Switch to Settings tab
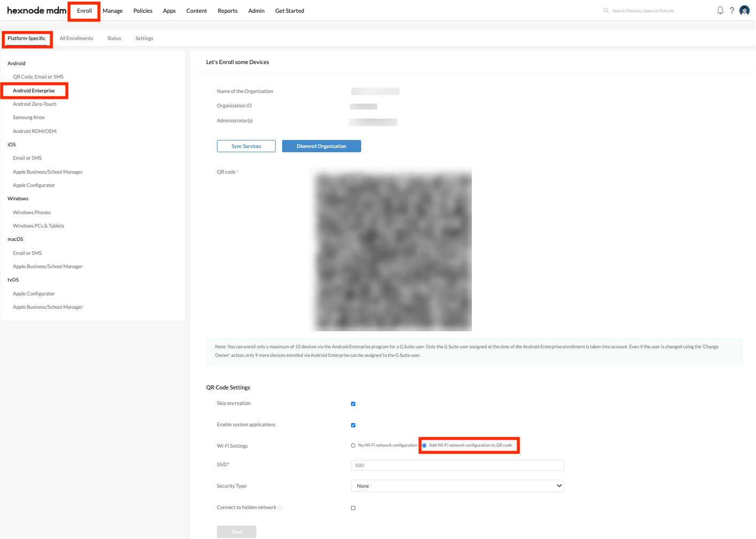 click(144, 38)
